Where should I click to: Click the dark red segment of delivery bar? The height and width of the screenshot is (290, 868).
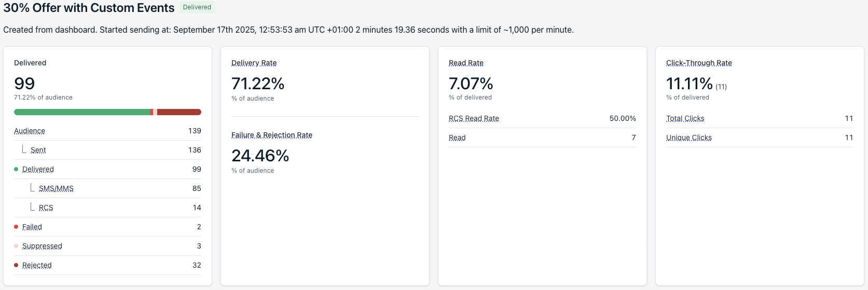coord(179,112)
